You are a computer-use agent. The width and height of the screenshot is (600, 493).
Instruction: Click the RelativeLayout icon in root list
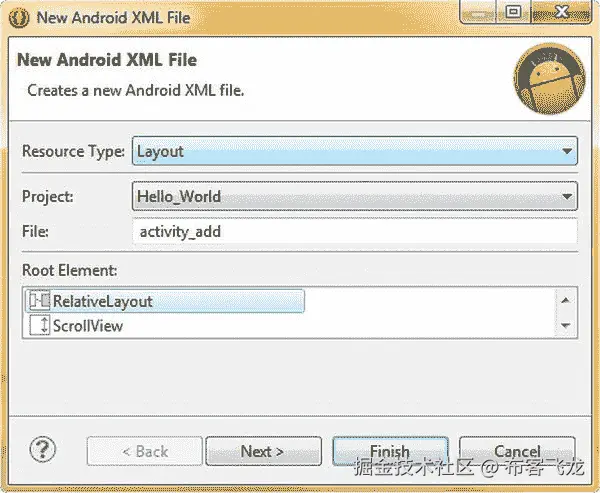tap(39, 301)
